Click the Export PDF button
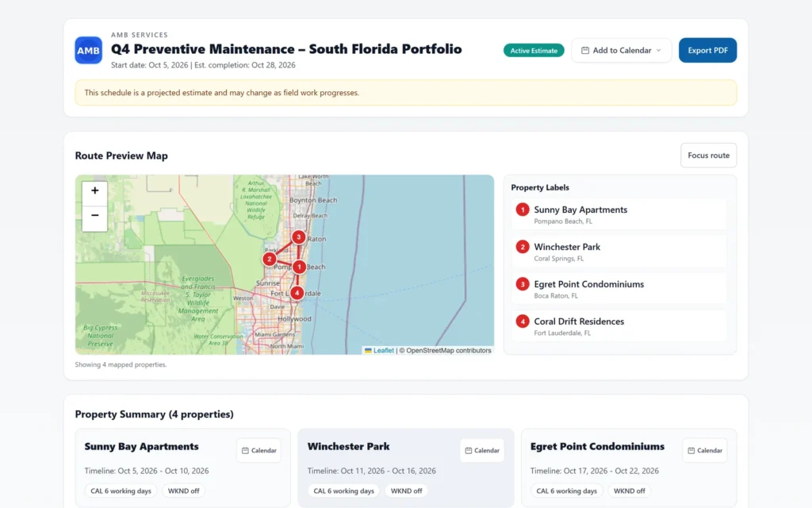 707,50
